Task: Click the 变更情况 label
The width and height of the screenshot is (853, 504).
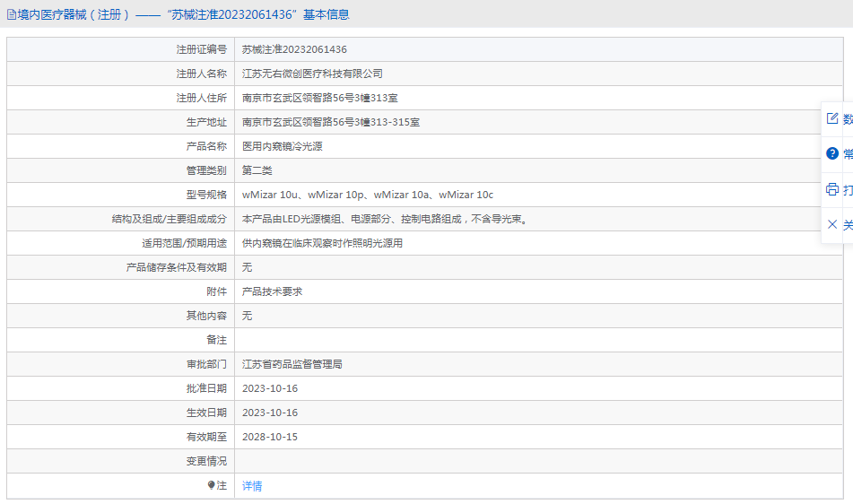Action: [x=206, y=461]
